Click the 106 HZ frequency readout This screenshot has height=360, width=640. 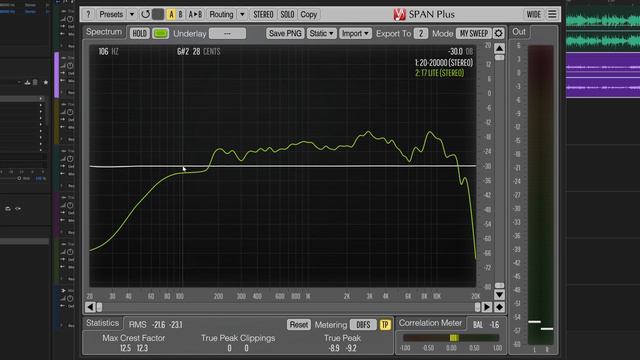coord(108,51)
